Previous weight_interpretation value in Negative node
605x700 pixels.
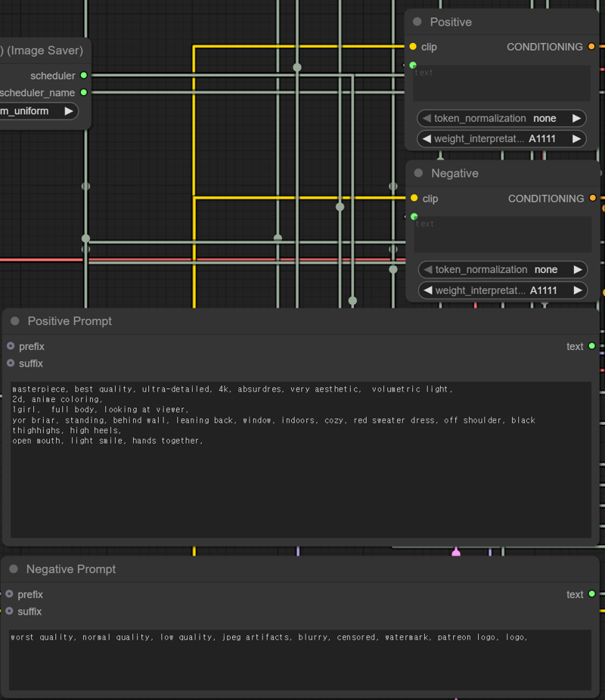[428, 290]
